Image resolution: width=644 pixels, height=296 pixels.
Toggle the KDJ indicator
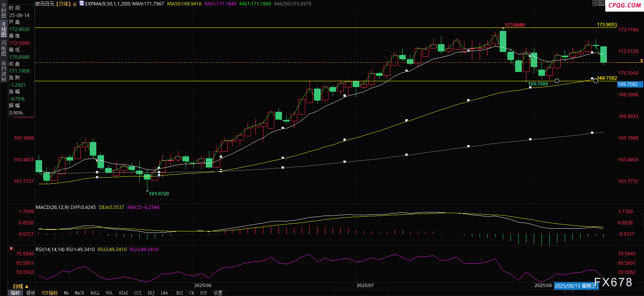151,293
